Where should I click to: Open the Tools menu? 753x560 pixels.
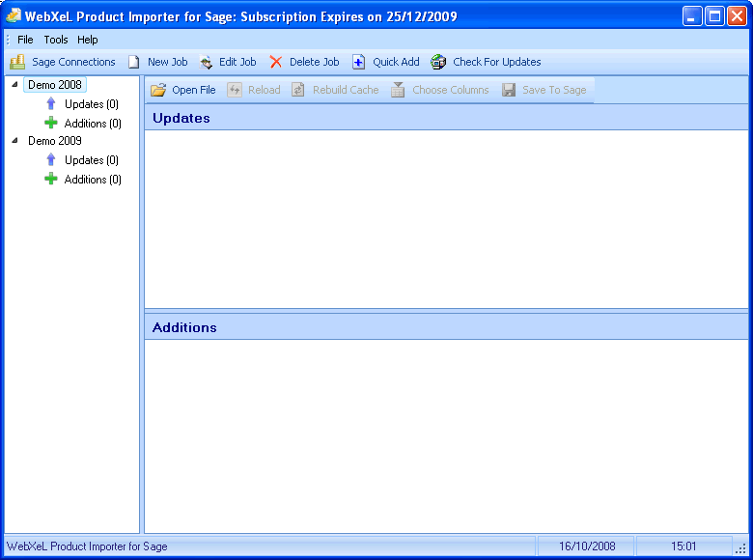tap(56, 40)
